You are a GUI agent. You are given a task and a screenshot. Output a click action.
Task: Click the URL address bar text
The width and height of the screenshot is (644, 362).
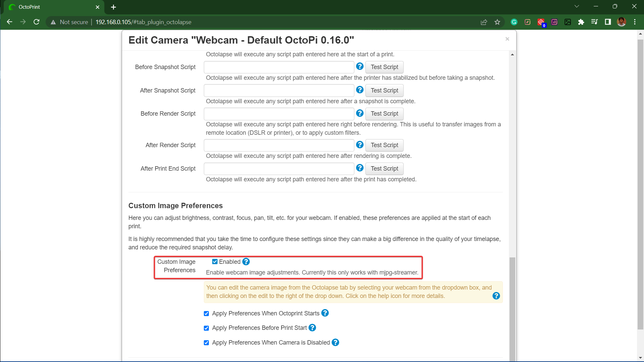[x=143, y=22]
